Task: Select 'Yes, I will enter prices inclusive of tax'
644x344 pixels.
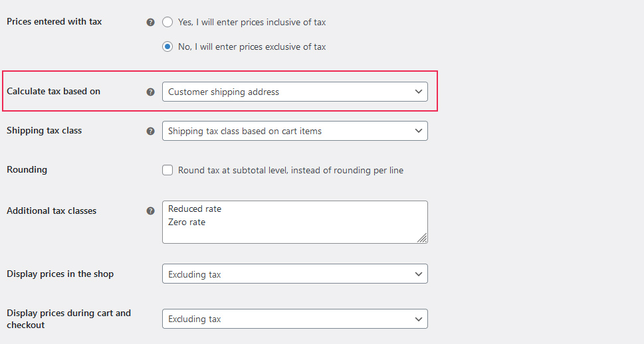Action: tap(167, 22)
